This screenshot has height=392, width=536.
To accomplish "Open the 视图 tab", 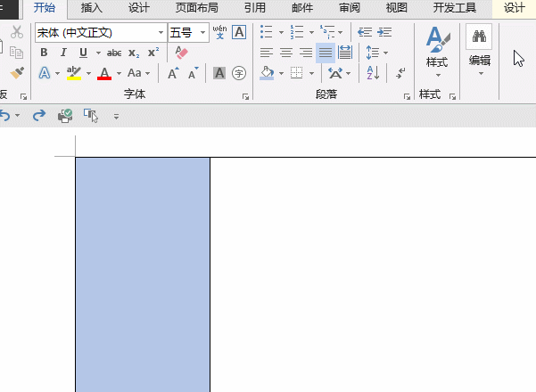I will tap(397, 7).
